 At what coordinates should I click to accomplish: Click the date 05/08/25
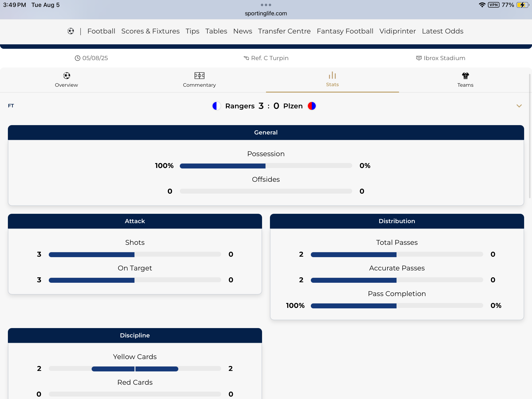click(x=95, y=58)
